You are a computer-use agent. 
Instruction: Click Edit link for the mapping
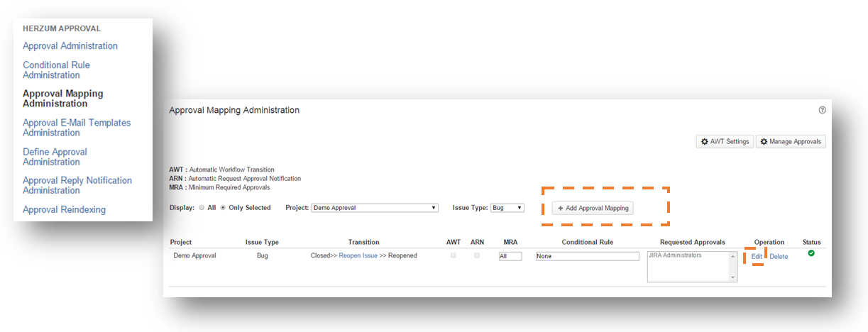[x=757, y=256]
